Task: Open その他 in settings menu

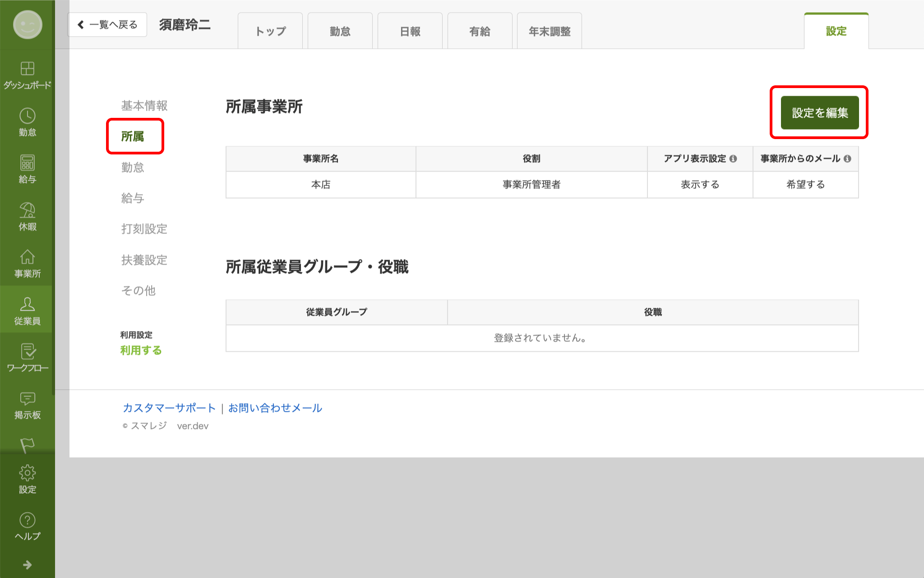Action: (x=139, y=291)
